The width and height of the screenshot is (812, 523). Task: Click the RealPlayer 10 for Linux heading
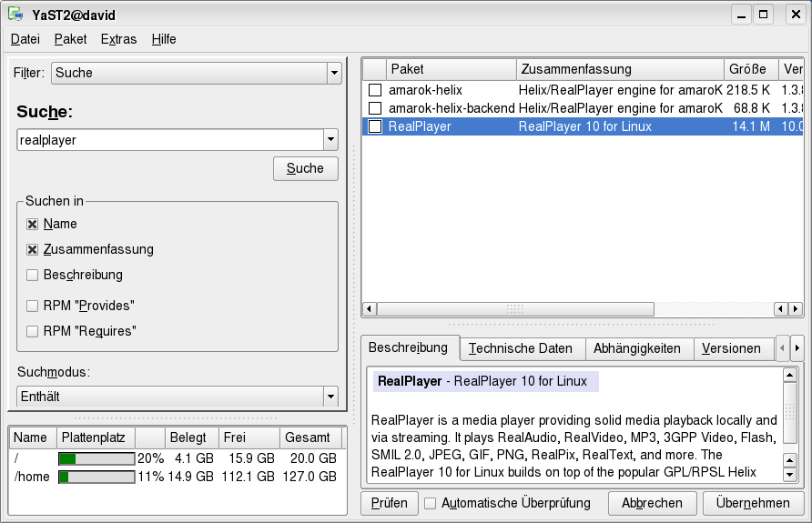pyautogui.click(x=486, y=381)
